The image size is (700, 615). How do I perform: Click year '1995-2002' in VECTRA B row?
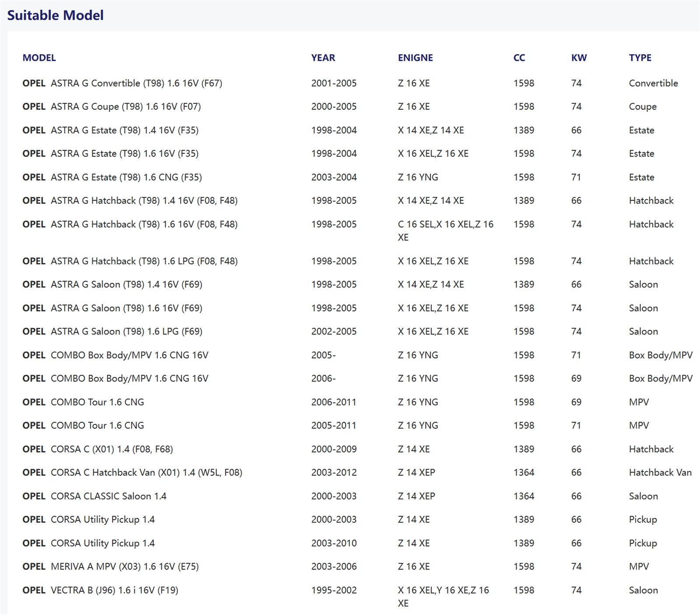[334, 590]
